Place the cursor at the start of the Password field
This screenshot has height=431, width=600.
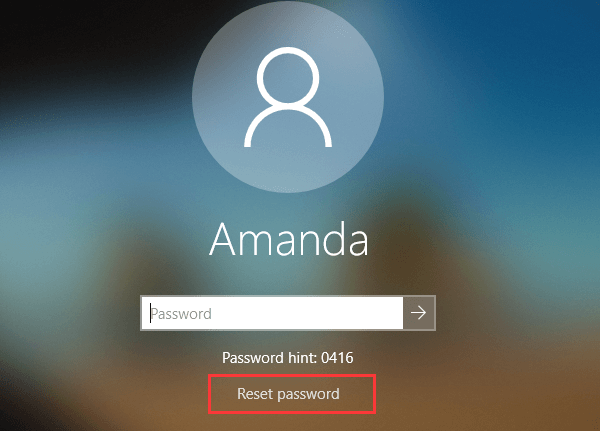(x=150, y=313)
